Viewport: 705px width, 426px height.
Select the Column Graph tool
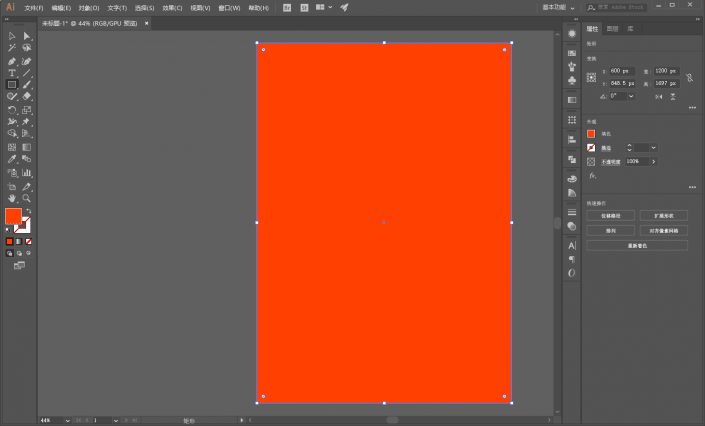[x=27, y=173]
